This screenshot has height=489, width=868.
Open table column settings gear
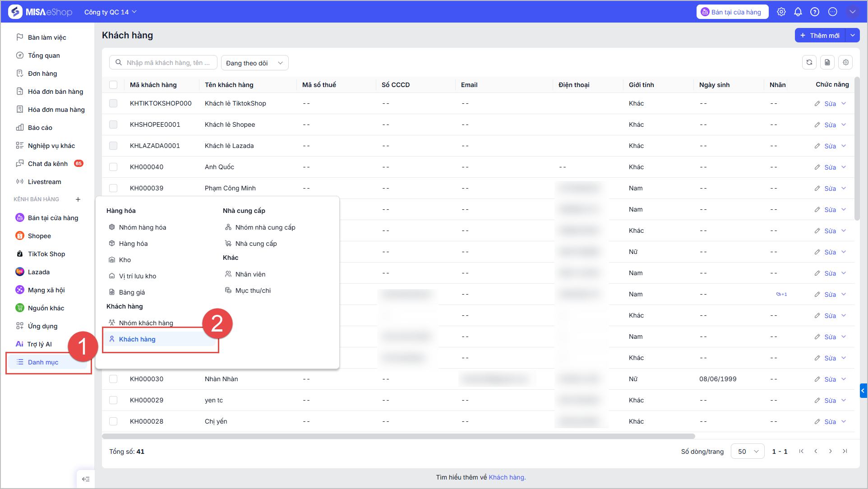pyautogui.click(x=846, y=63)
